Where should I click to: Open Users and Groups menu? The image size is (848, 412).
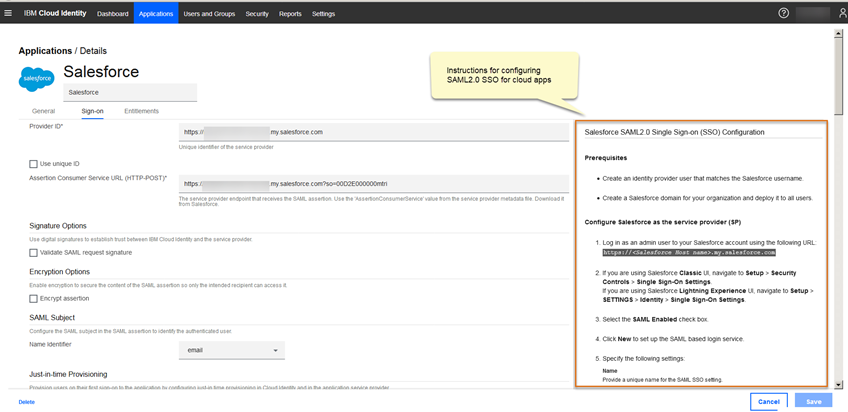pos(209,14)
